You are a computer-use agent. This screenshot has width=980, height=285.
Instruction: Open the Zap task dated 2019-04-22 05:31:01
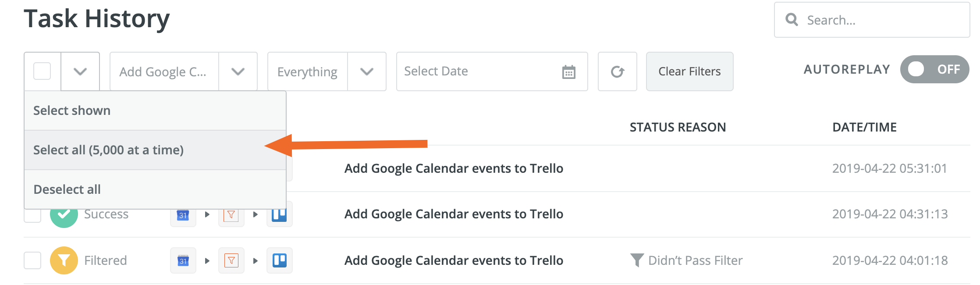pyautogui.click(x=454, y=168)
